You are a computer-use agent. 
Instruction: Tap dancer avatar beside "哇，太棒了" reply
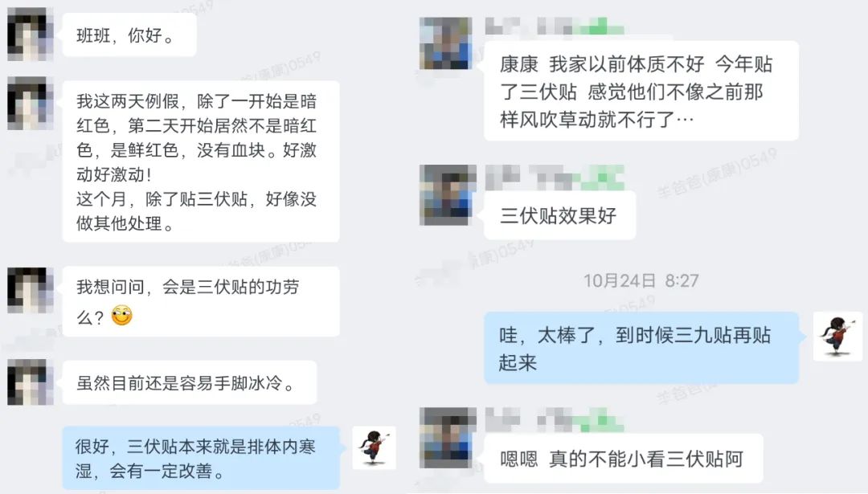pyautogui.click(x=837, y=337)
